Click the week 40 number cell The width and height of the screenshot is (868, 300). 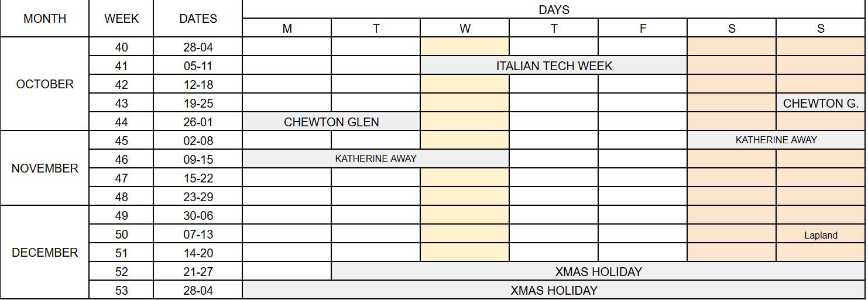pyautogui.click(x=121, y=47)
